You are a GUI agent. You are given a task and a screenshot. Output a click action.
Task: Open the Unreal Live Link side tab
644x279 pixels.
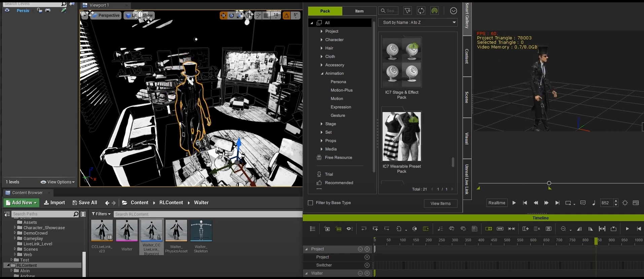point(467,179)
